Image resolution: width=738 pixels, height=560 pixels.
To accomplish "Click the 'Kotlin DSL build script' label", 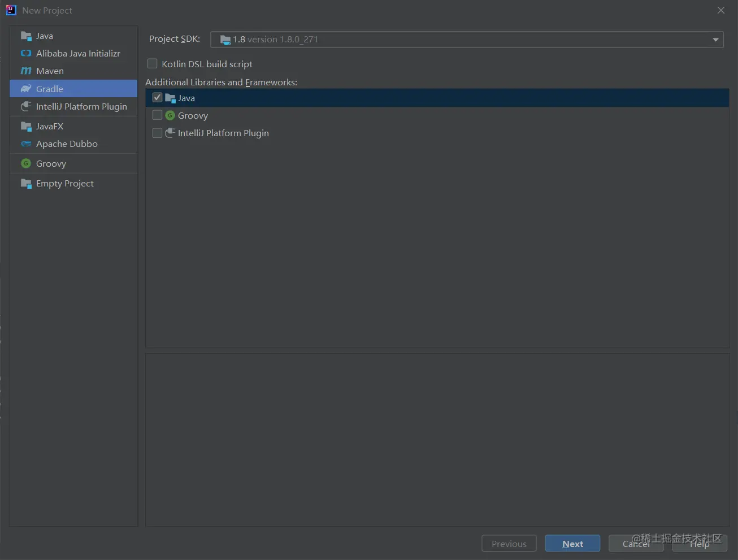I will [207, 64].
